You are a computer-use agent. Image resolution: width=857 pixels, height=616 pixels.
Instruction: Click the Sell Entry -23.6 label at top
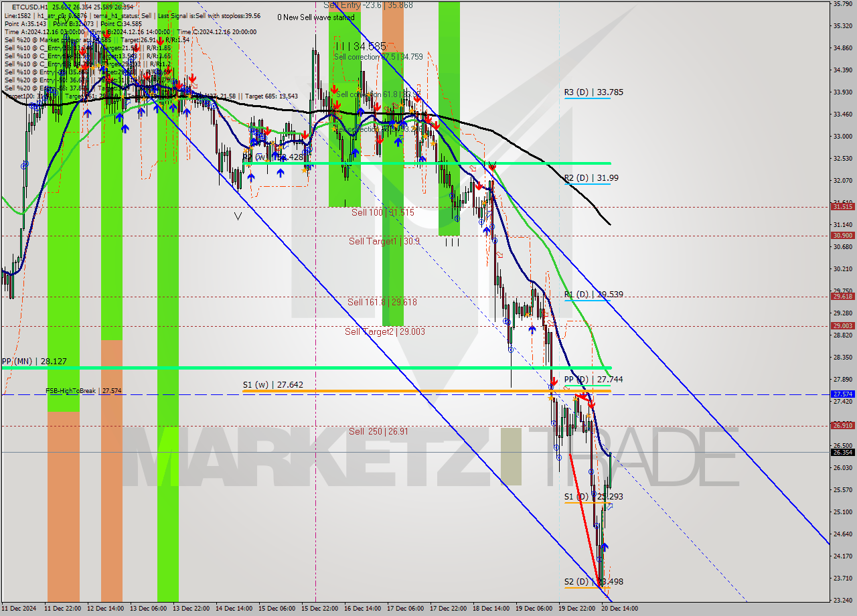click(x=368, y=5)
